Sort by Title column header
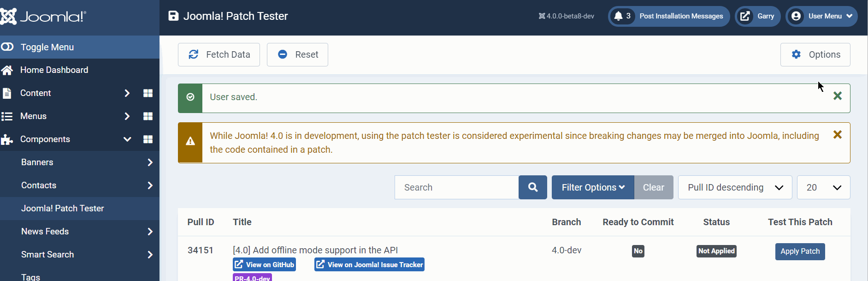Image resolution: width=868 pixels, height=281 pixels. point(242,222)
